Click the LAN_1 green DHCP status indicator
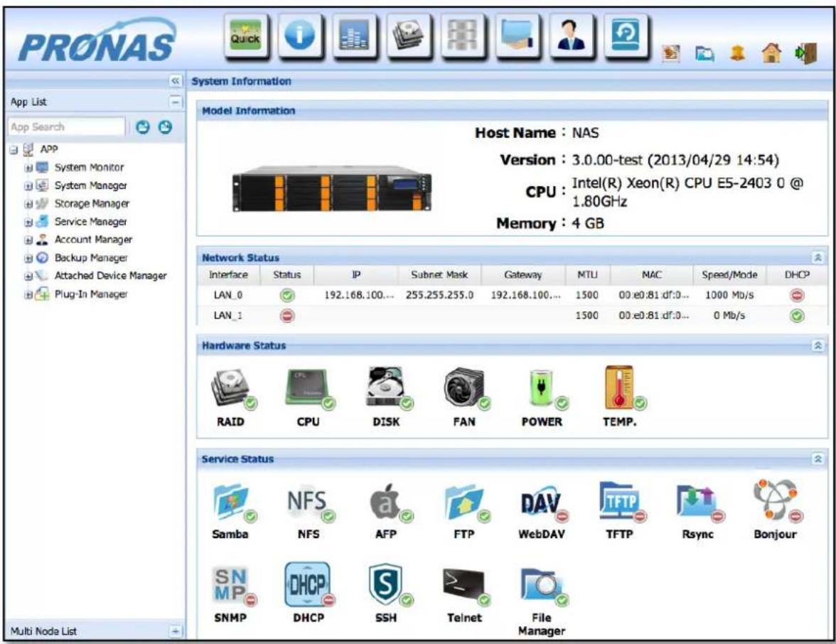The image size is (836, 644). (x=796, y=316)
